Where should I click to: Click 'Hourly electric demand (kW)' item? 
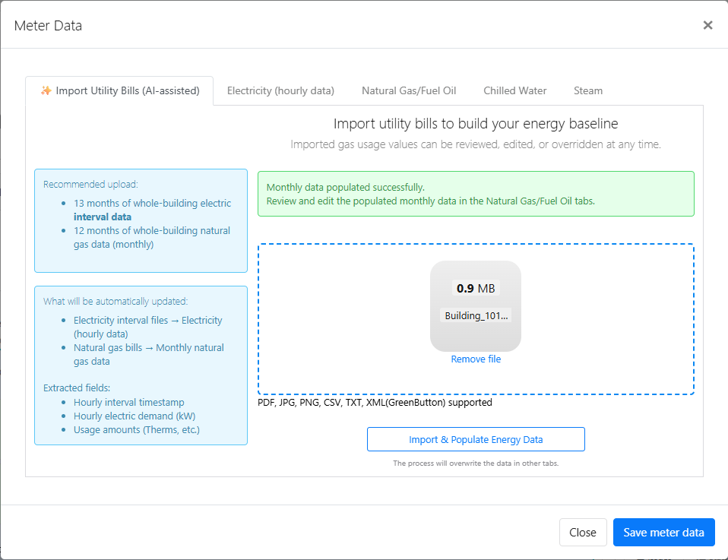(x=135, y=416)
